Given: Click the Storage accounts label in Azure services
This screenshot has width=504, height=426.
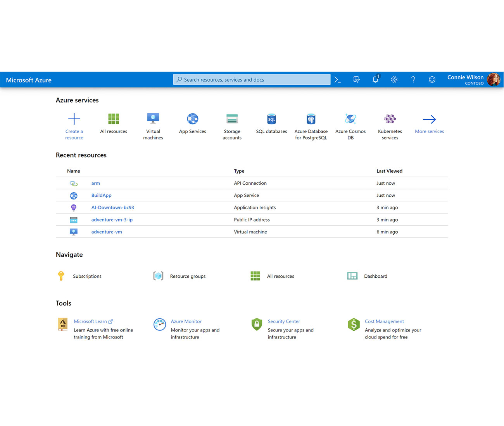Looking at the screenshot, I should click(x=232, y=134).
